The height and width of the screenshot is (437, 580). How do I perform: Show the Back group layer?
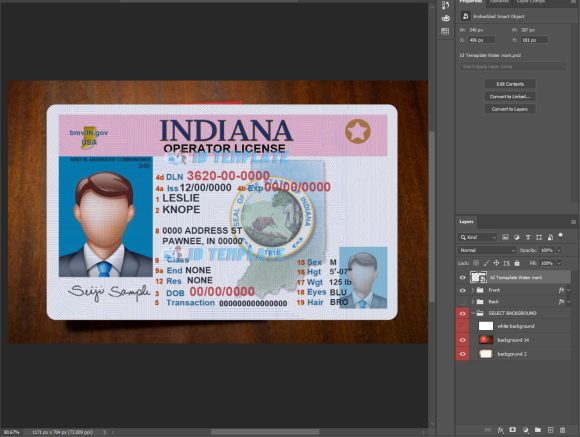(462, 302)
